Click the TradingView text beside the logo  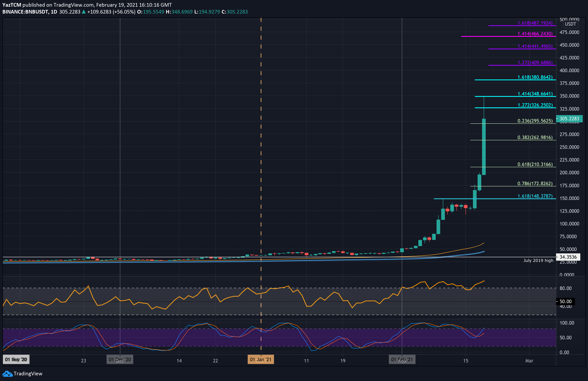point(28,374)
